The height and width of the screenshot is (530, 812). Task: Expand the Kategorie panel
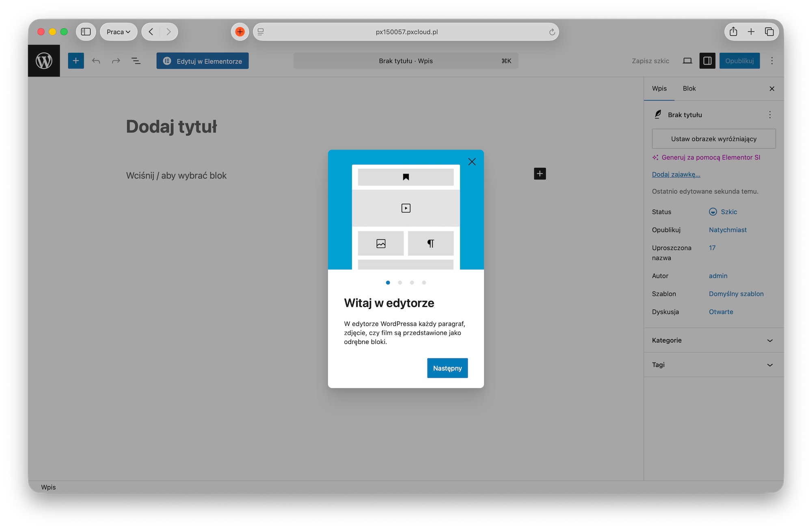point(713,340)
